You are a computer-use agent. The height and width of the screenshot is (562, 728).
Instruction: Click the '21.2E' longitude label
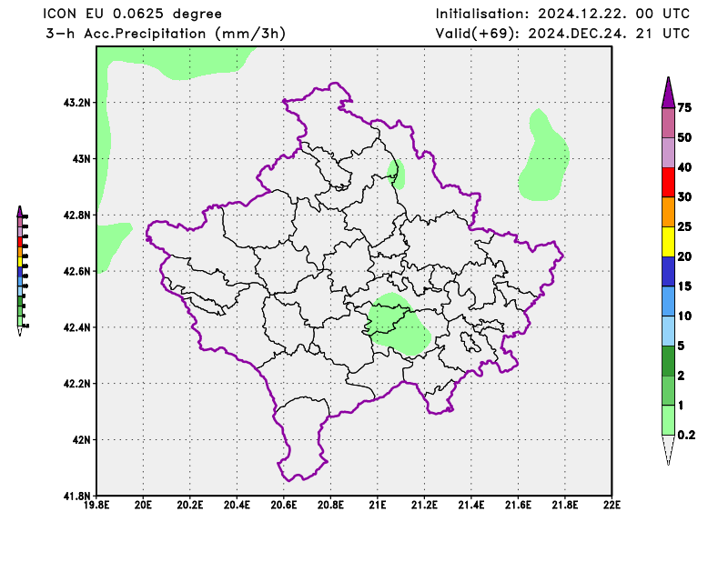[x=424, y=505]
